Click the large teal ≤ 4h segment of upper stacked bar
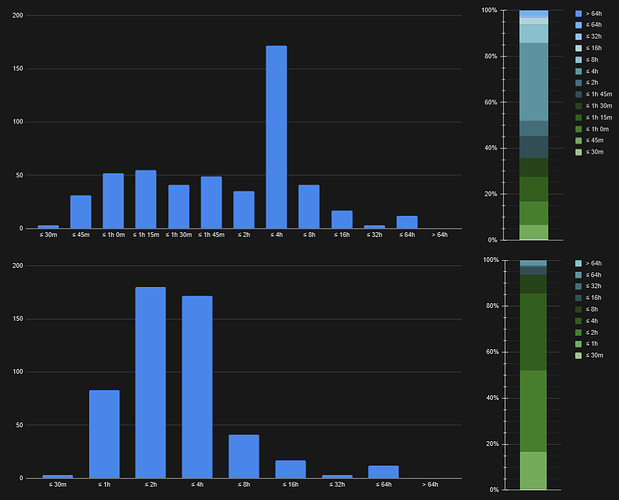The height and width of the screenshot is (500, 619). (534, 82)
